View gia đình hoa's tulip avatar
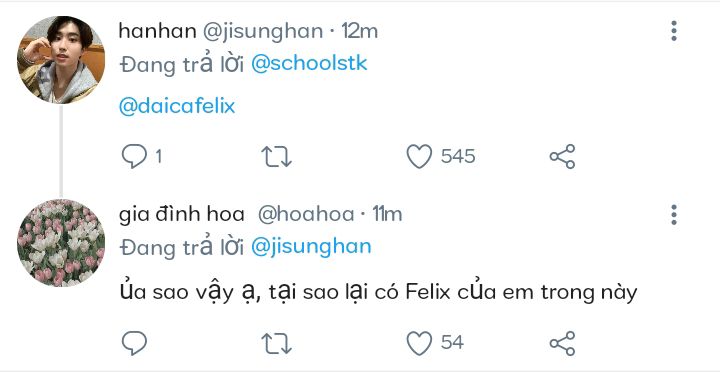The width and height of the screenshot is (720, 372). coord(61,242)
